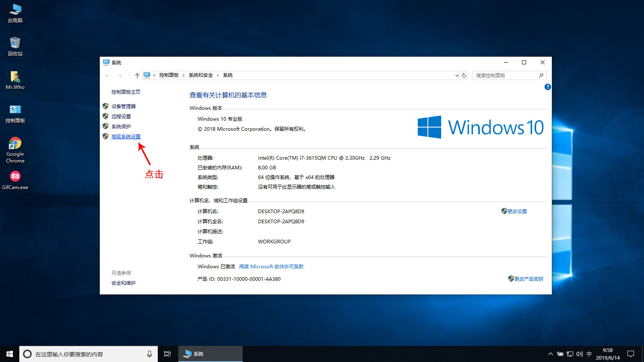Click the back navigation arrow

(107, 75)
